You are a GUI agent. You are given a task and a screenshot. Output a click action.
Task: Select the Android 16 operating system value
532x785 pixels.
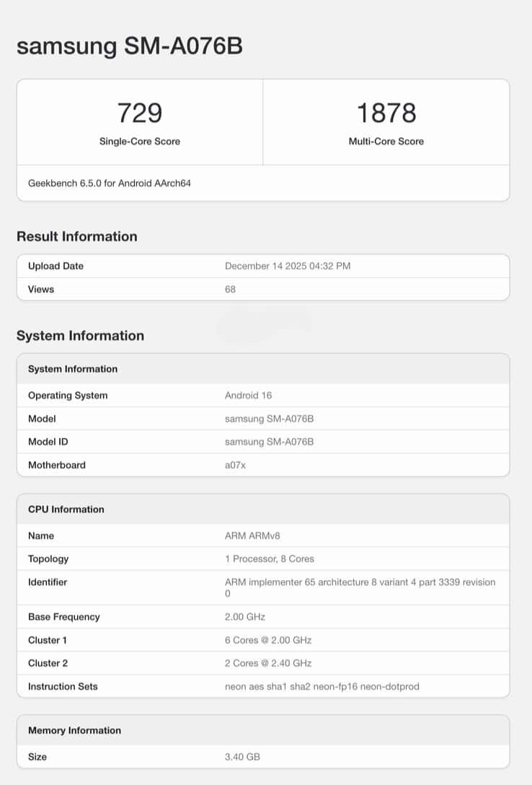tap(248, 395)
